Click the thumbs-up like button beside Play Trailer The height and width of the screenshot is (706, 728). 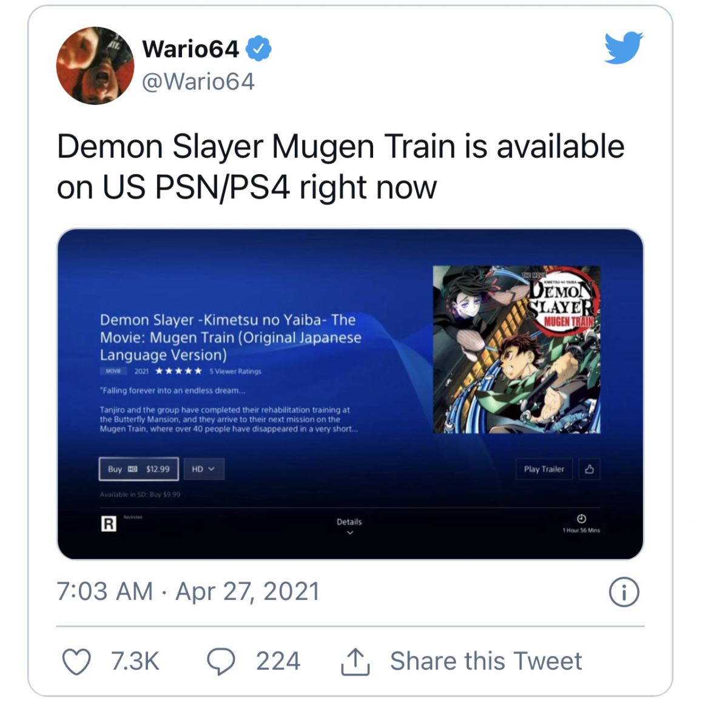point(590,469)
